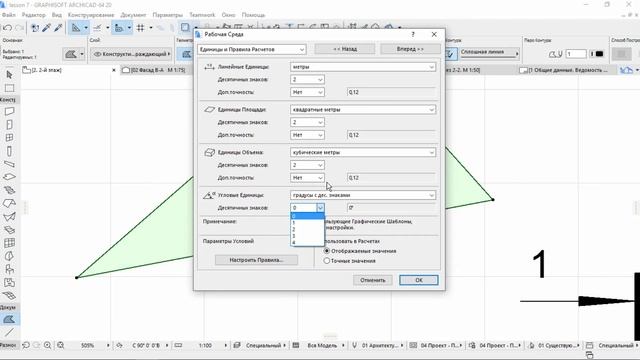Open the Teamwork menu
640x360 pixels.
(202, 15)
